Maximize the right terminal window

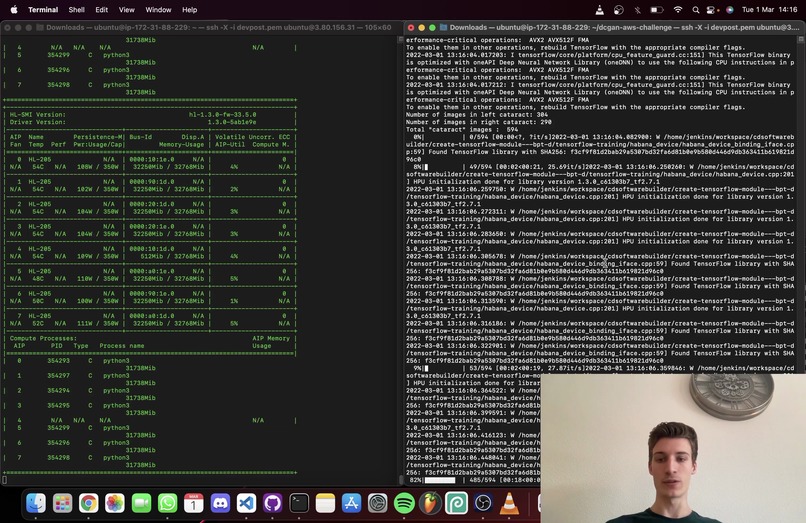[x=432, y=28]
